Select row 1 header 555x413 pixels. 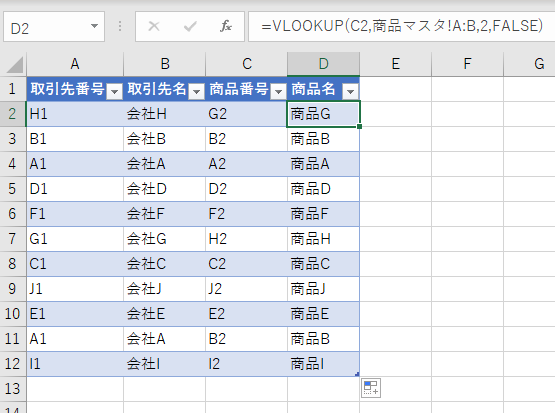pos(13,89)
